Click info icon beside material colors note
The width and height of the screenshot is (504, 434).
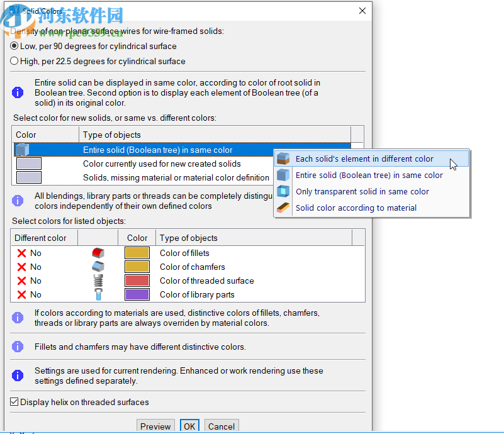[18, 318]
